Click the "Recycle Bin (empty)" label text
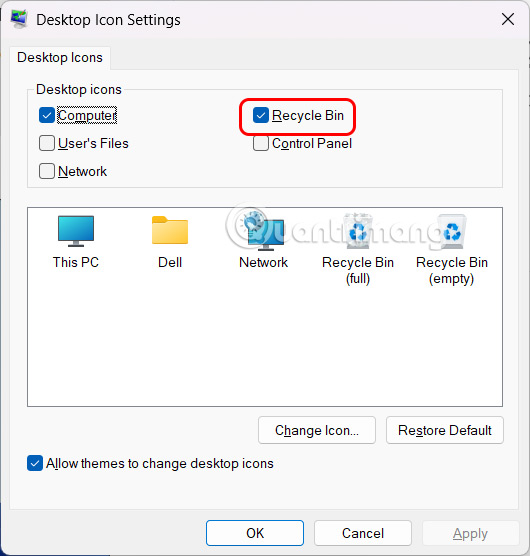The width and height of the screenshot is (530, 556). (x=452, y=271)
